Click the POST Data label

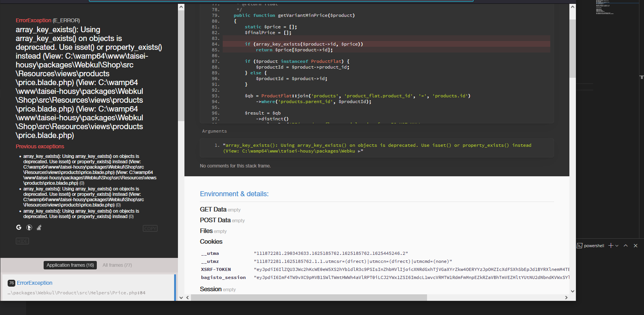(x=215, y=220)
